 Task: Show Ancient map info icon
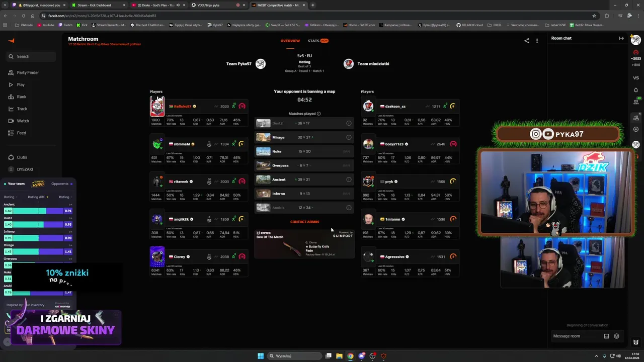click(x=349, y=179)
